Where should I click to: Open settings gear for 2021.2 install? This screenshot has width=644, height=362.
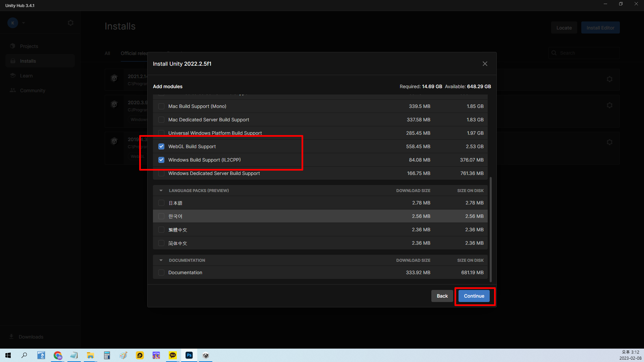[609, 79]
